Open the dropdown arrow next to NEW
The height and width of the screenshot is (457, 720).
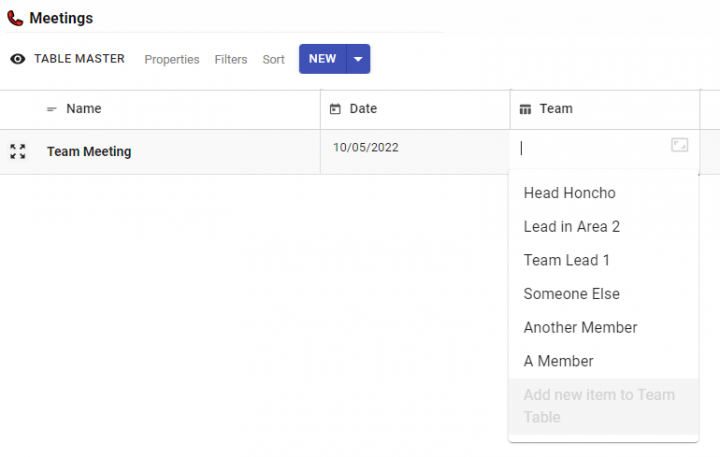pyautogui.click(x=358, y=59)
